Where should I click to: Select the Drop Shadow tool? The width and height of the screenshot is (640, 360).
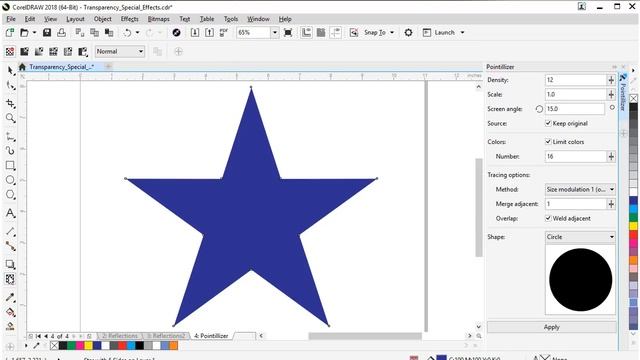click(10, 264)
